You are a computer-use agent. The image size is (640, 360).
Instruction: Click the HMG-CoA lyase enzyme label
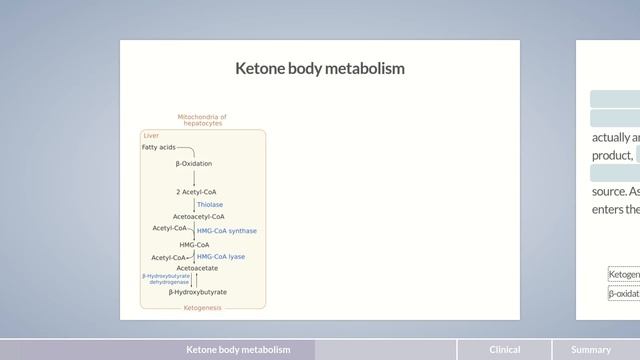point(221,257)
